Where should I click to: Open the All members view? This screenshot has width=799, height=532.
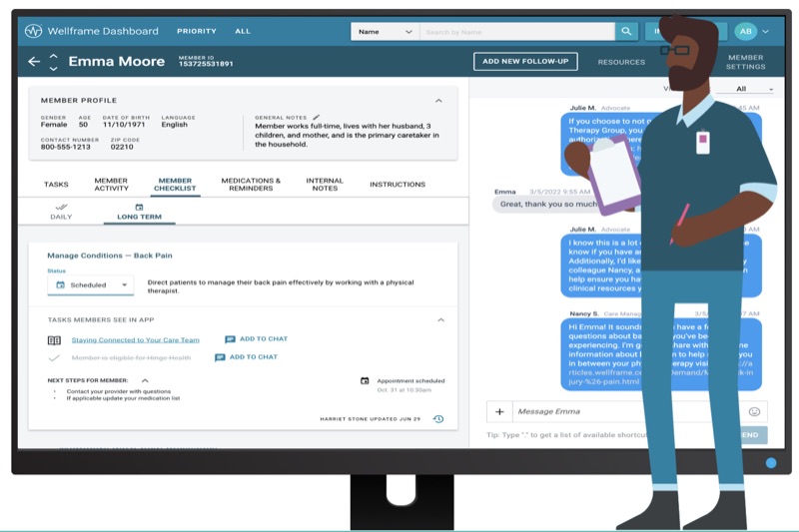pyautogui.click(x=243, y=31)
